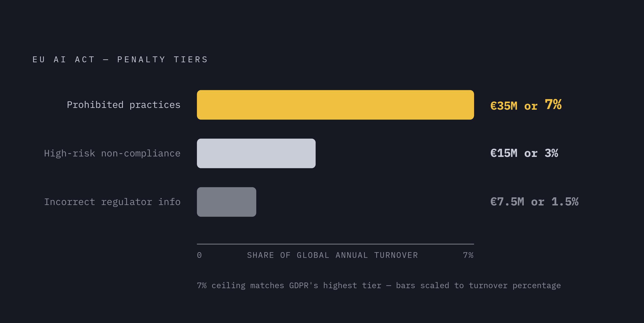This screenshot has width=644, height=323.
Task: Click the EU AI Act Penalty Tiers title
Action: pos(120,60)
